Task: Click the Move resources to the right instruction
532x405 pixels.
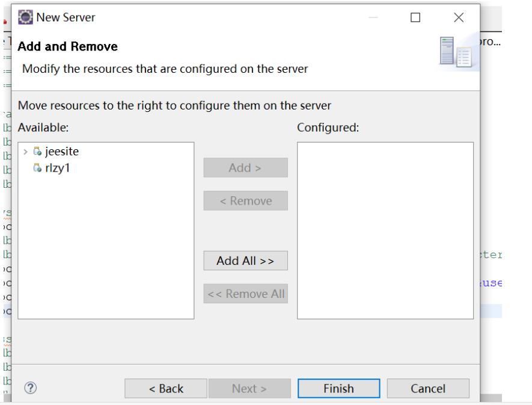Action: [174, 106]
